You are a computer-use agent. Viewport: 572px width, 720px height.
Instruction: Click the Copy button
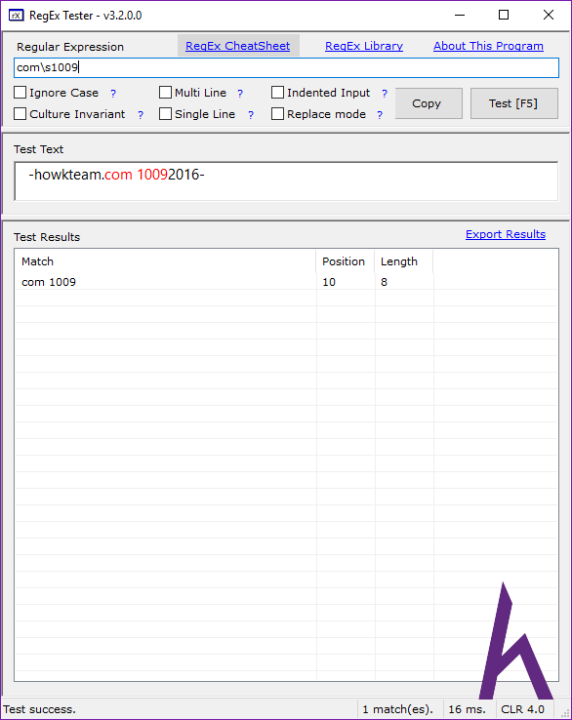pyautogui.click(x=429, y=103)
